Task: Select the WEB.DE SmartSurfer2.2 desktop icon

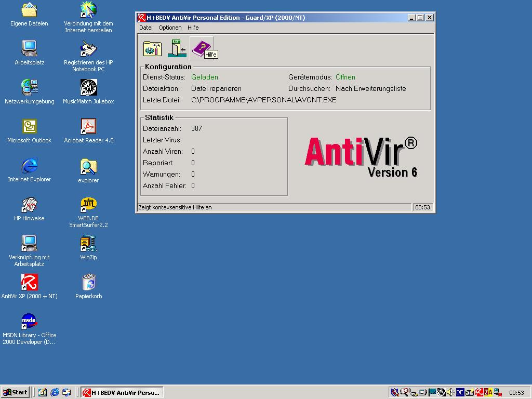Action: (x=88, y=212)
